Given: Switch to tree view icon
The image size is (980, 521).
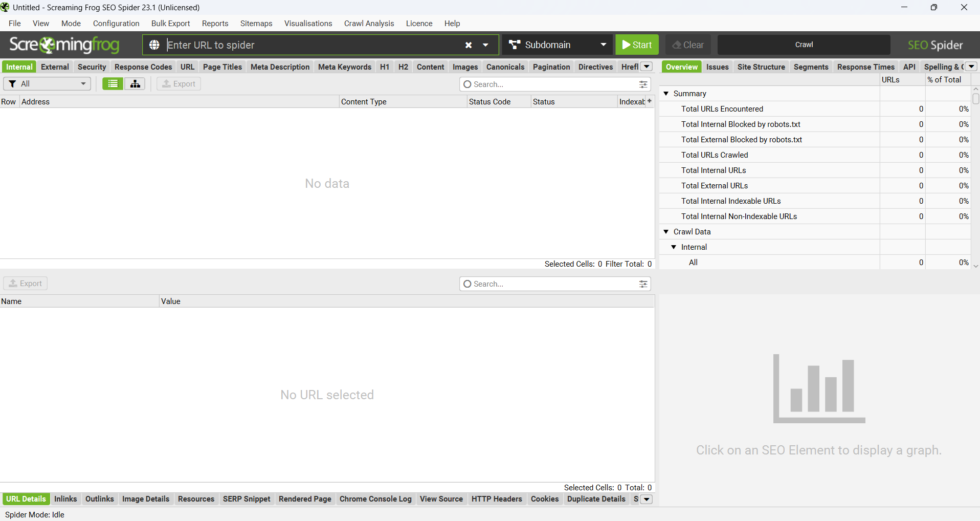Looking at the screenshot, I should (x=135, y=84).
